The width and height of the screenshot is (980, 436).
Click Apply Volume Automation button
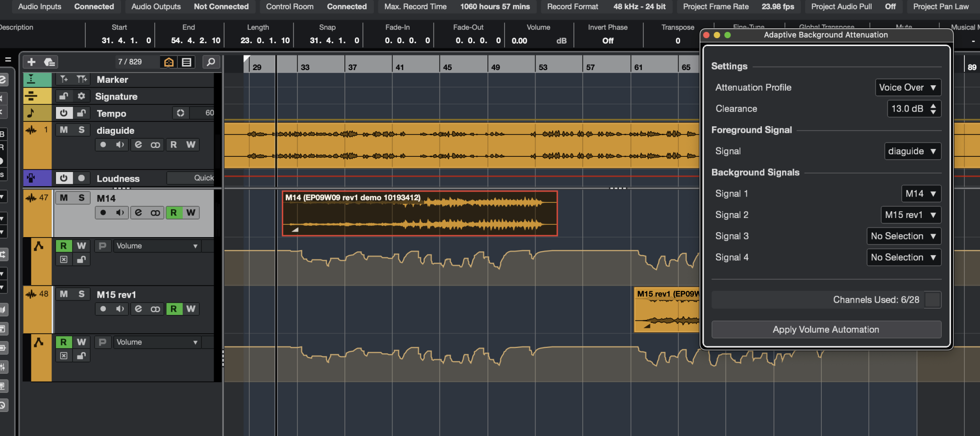tap(826, 330)
